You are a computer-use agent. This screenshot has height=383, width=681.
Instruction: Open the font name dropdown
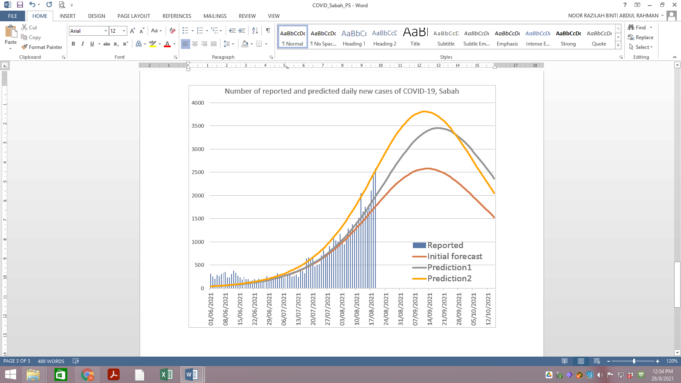coord(106,31)
